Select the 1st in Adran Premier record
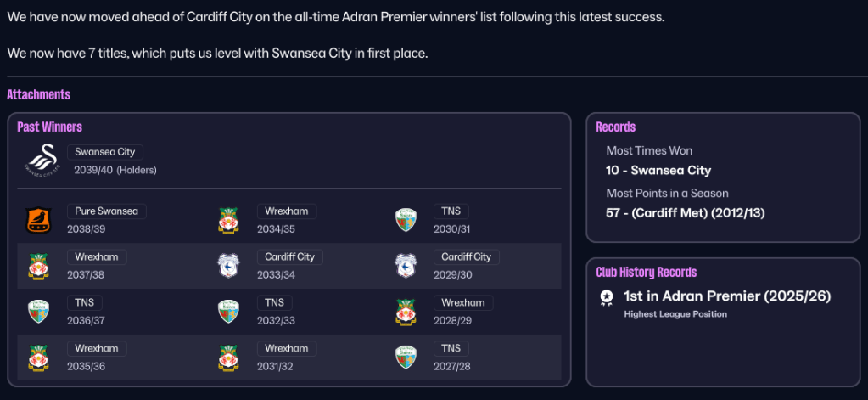 click(727, 296)
